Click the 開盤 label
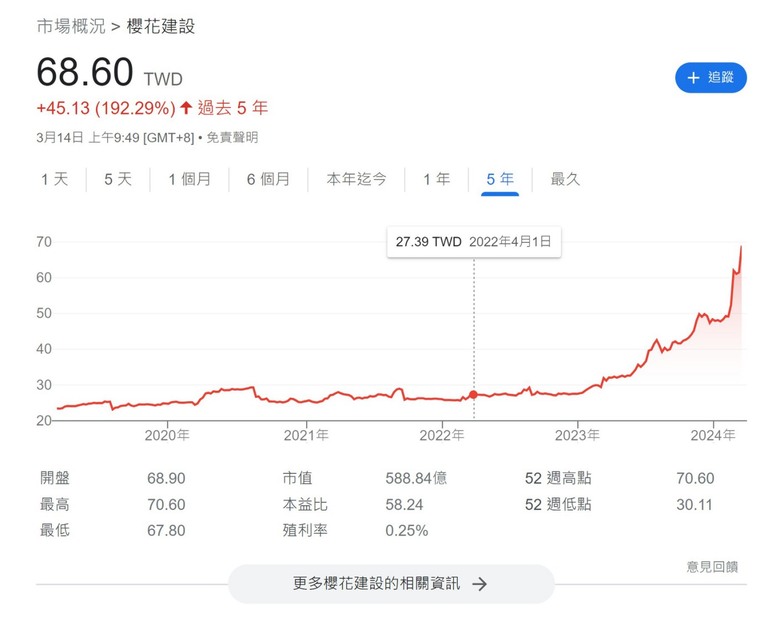This screenshot has height=641, width=780. pos(55,478)
